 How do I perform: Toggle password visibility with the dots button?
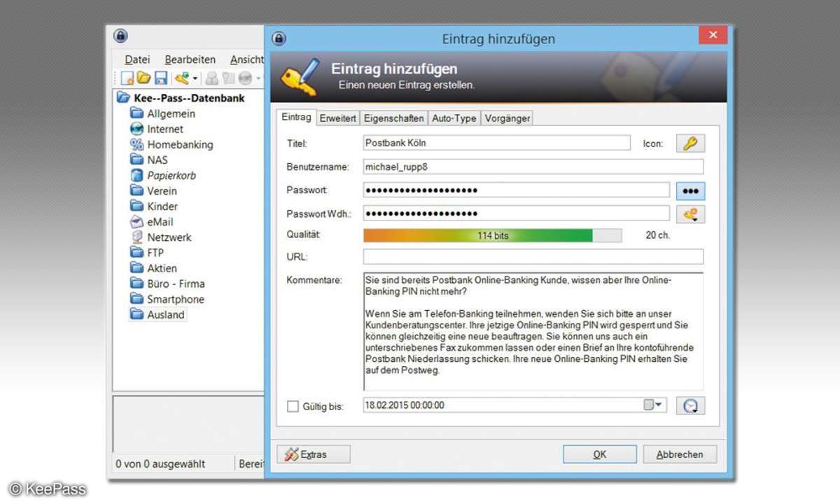click(690, 190)
